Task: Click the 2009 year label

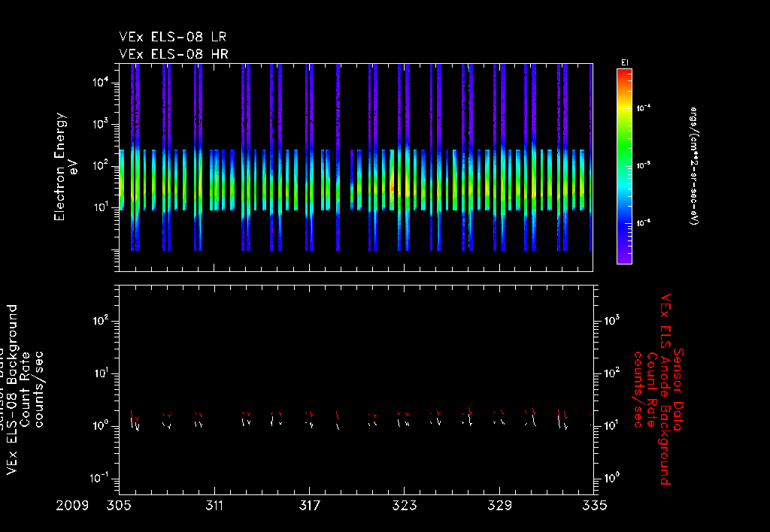Action: coord(72,505)
